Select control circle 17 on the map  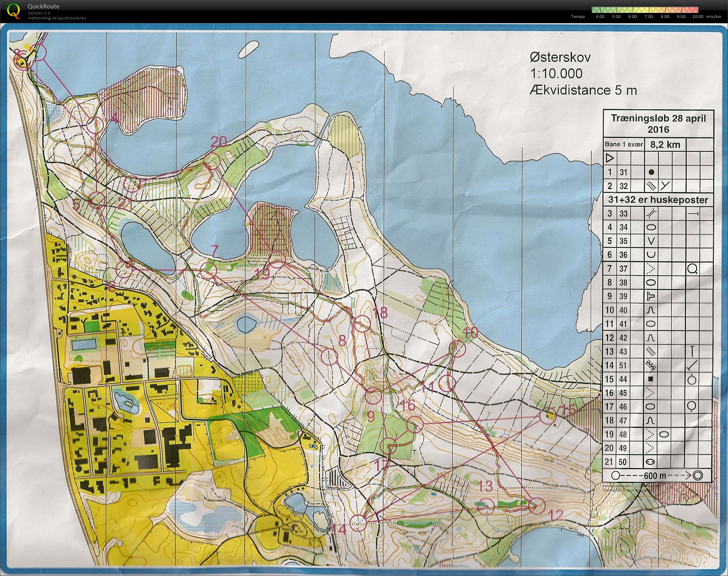click(x=389, y=446)
